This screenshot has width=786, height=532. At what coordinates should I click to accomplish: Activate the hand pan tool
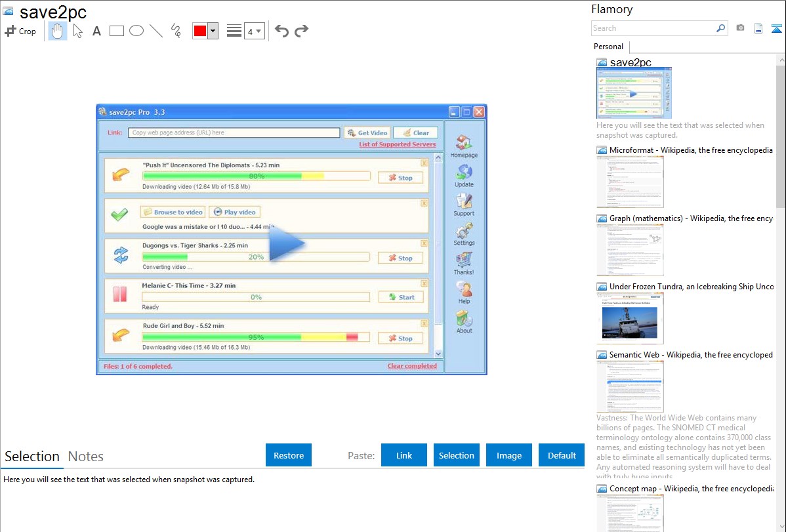coord(57,31)
